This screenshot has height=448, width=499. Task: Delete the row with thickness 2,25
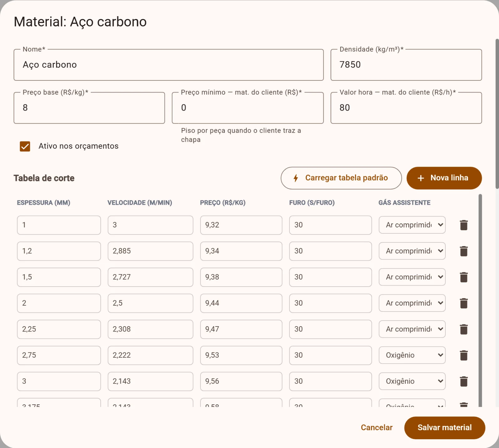tap(464, 329)
